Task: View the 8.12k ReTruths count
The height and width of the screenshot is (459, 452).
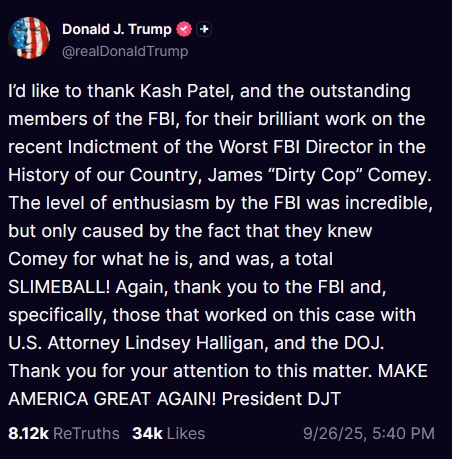Action: point(28,433)
